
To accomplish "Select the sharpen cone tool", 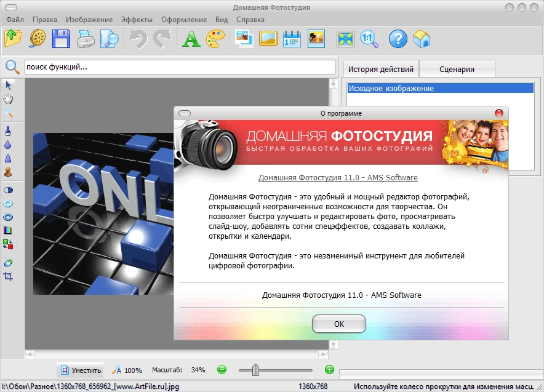I will [8, 158].
